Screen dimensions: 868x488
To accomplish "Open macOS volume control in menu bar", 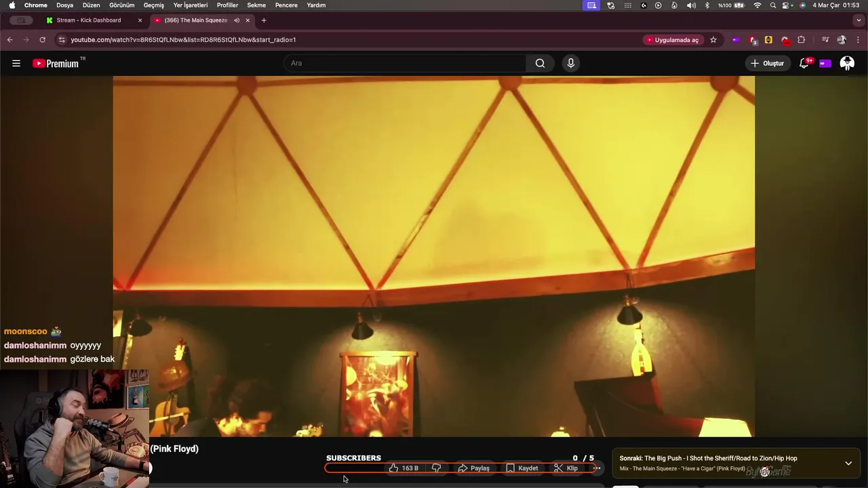I will tap(691, 5).
